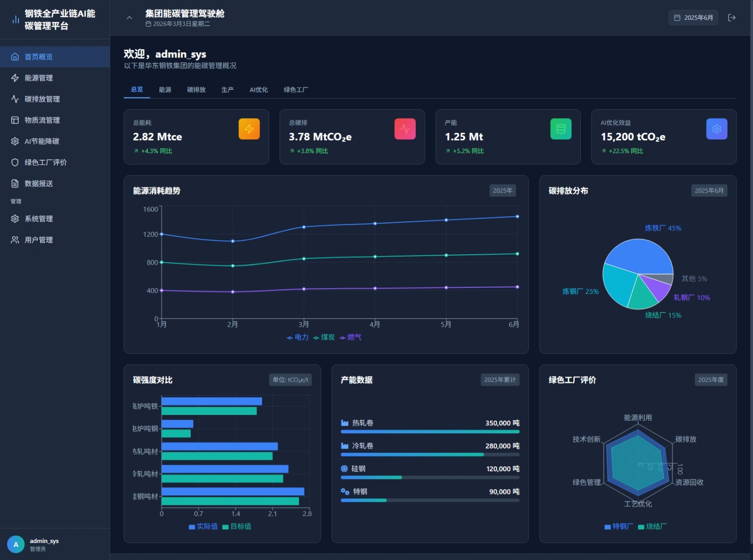Click the logout icon in top bar
Image resolution: width=753 pixels, height=560 pixels.
[x=732, y=17]
